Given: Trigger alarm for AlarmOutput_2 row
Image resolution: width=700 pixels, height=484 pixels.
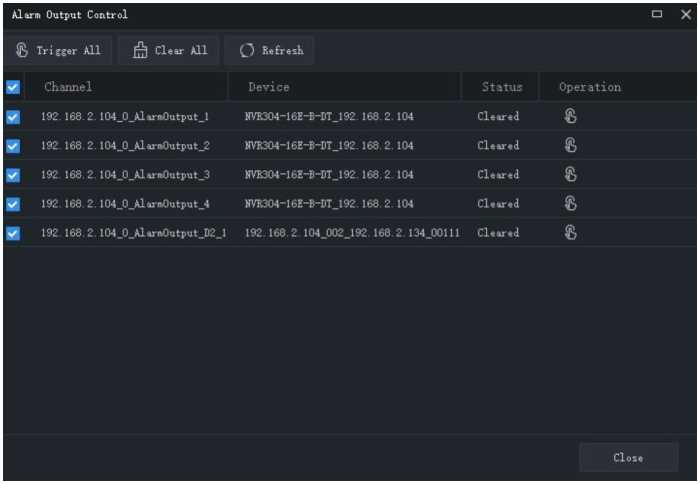Looking at the screenshot, I should click(x=570, y=145).
